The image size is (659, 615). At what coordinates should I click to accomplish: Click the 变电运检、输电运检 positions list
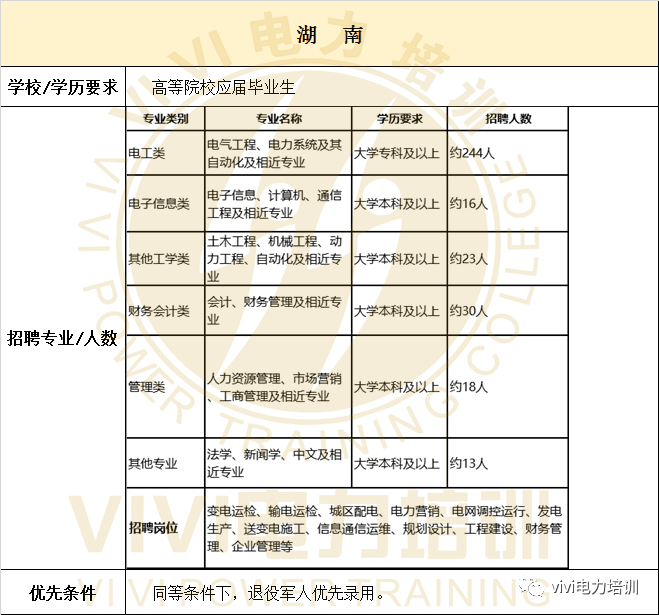pyautogui.click(x=387, y=528)
